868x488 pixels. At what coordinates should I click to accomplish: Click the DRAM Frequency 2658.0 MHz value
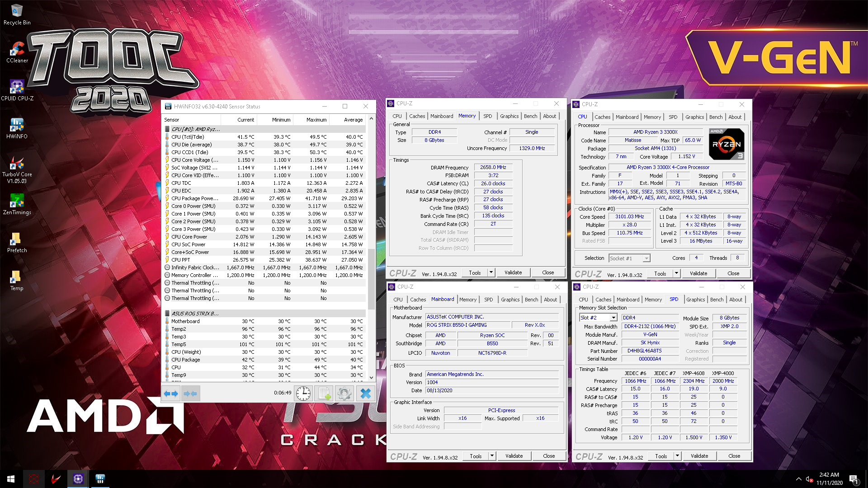(x=493, y=167)
